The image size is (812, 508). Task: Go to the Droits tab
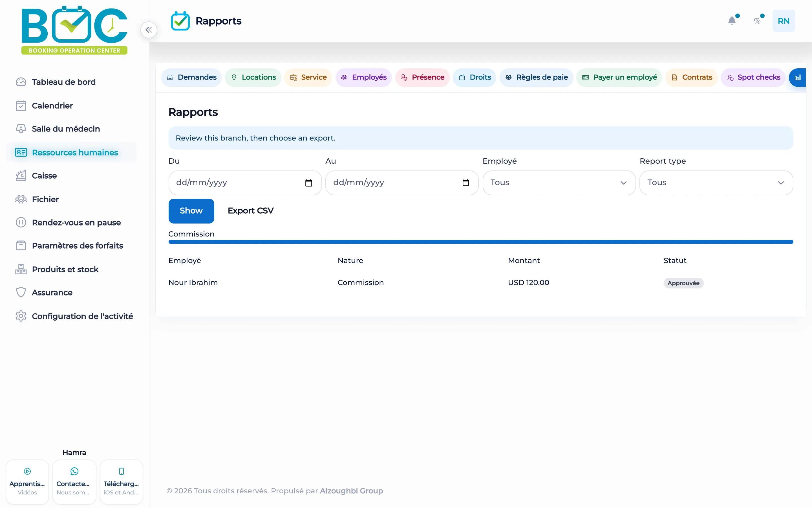click(x=475, y=78)
